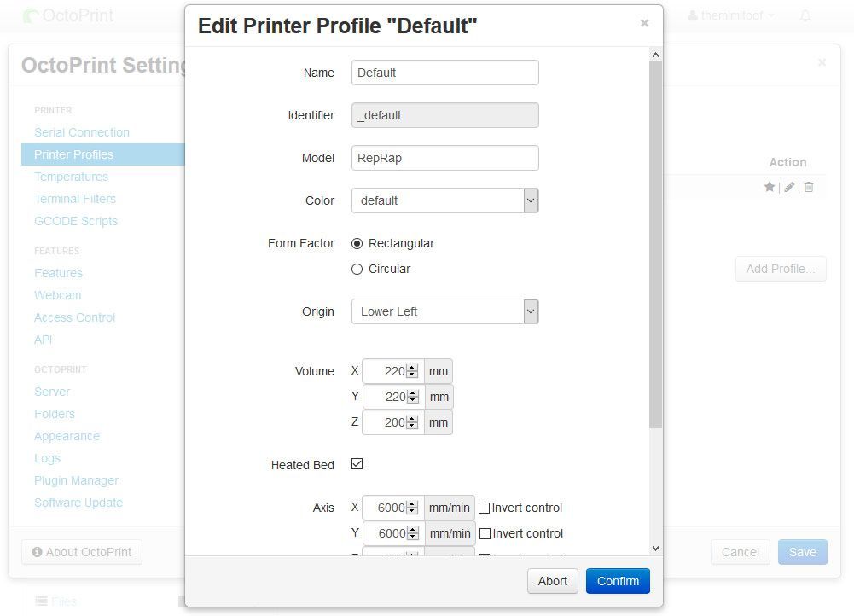Open the Color dropdown
This screenshot has height=616, width=854.
click(444, 200)
